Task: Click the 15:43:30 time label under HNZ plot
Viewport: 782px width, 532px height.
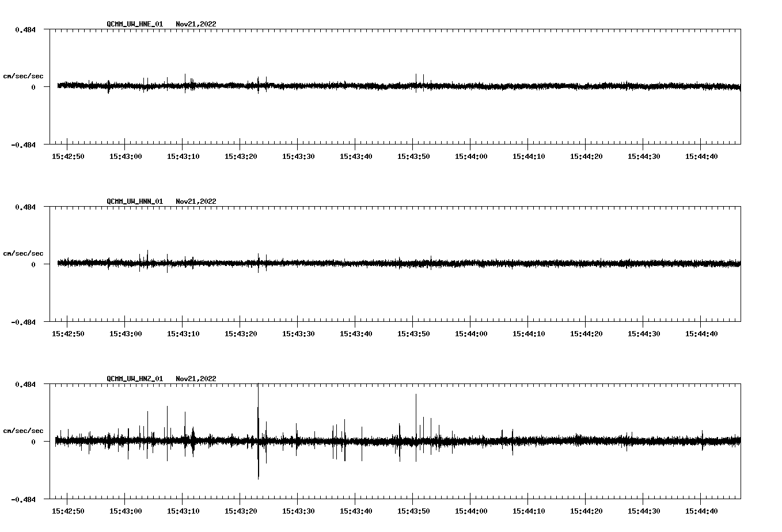Action: tap(298, 511)
